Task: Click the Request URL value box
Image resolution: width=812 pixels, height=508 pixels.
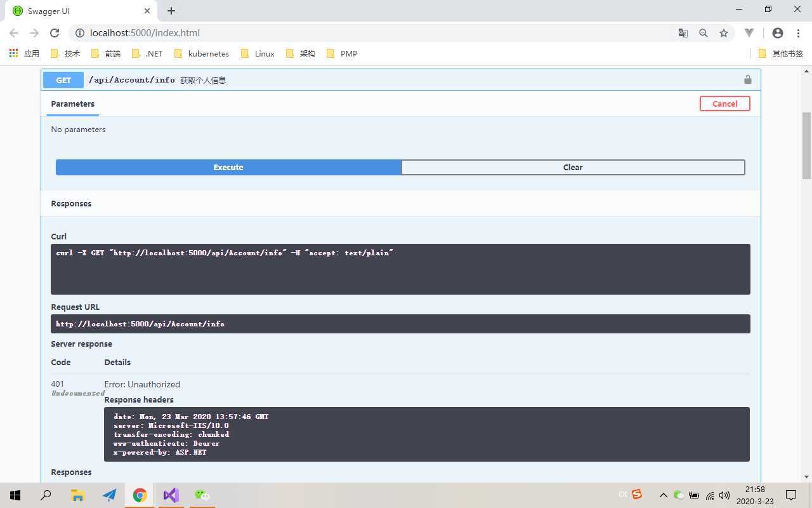Action: point(400,324)
